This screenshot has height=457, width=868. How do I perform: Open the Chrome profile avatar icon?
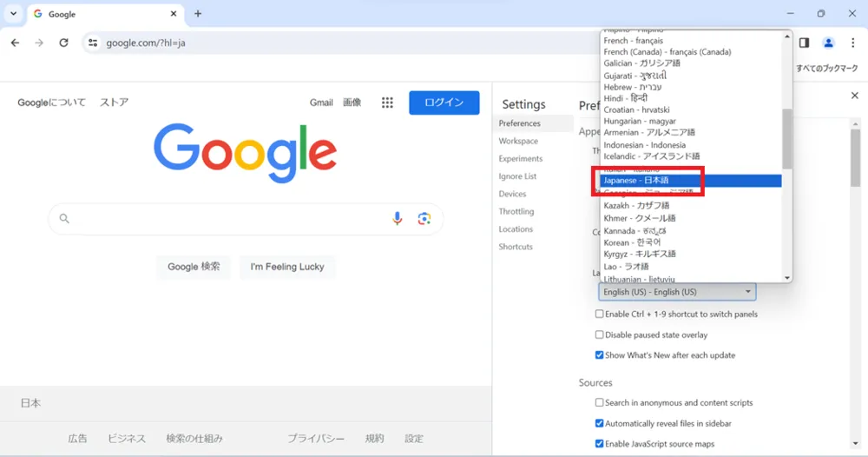828,43
